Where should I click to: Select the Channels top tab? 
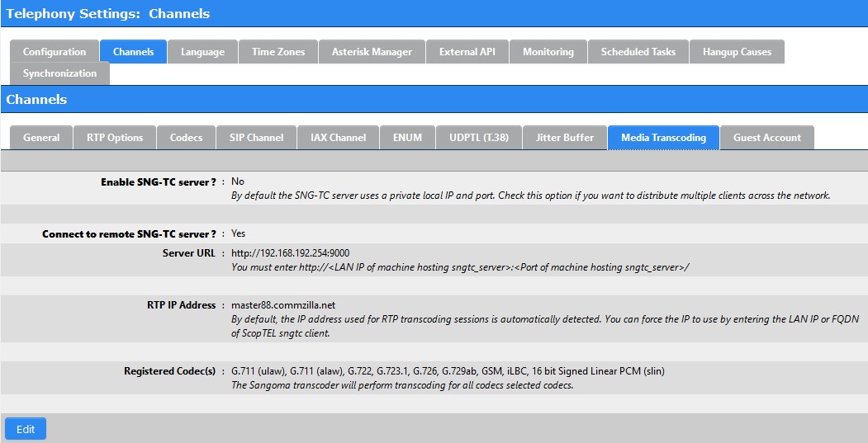pos(134,52)
